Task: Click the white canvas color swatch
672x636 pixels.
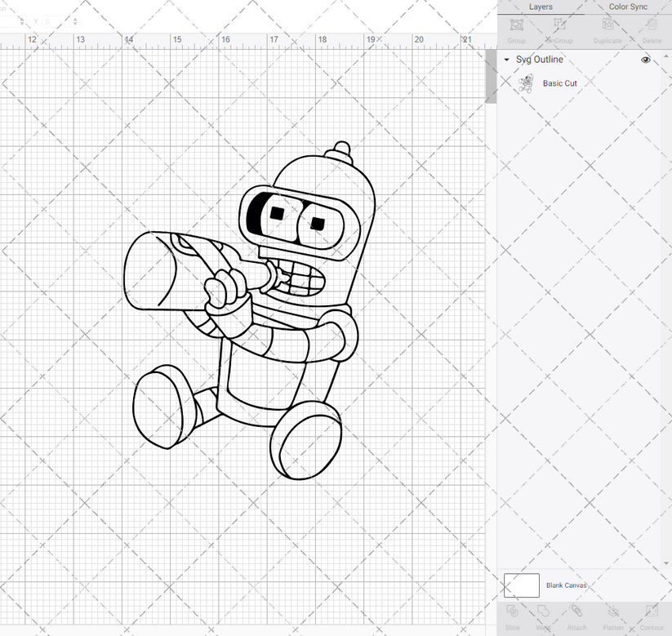Action: (x=521, y=585)
